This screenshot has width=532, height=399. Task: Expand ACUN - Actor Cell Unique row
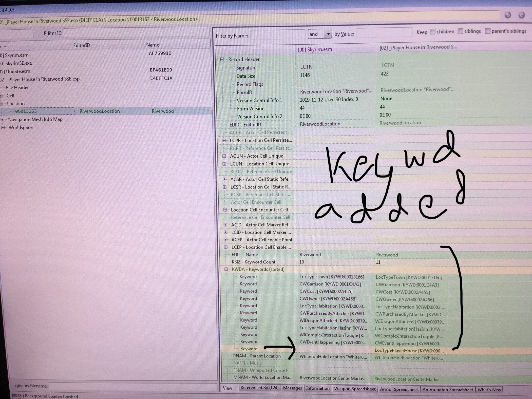[x=224, y=156]
